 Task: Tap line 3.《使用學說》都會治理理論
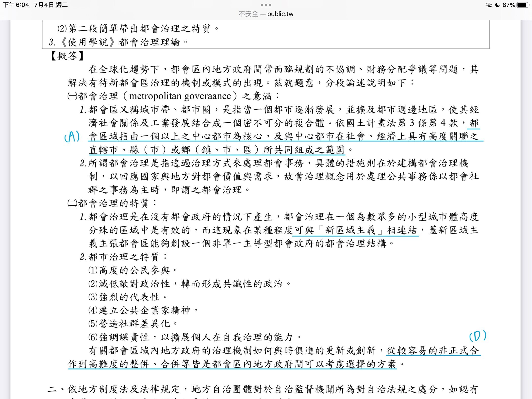(118, 42)
